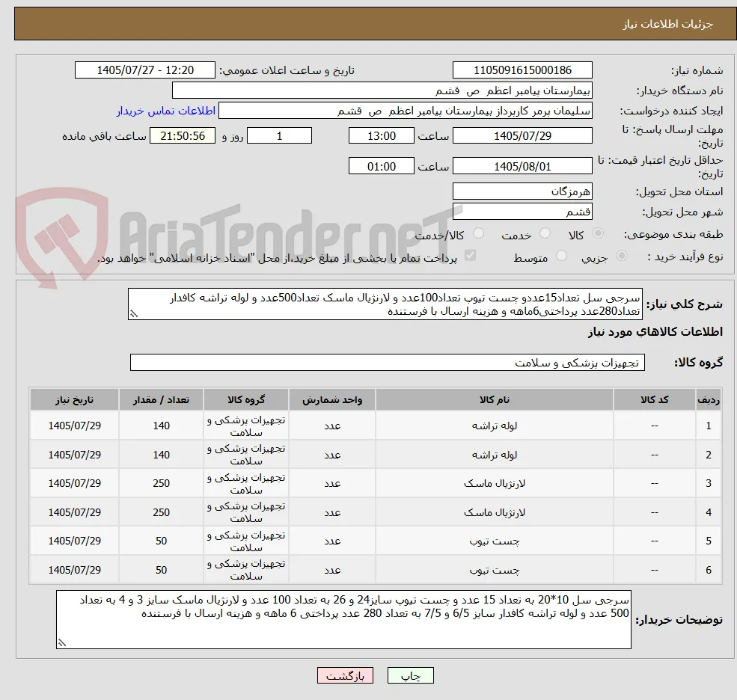Click the validity hour field 01:00
Viewport: 737px width, 700px height.
tap(381, 166)
